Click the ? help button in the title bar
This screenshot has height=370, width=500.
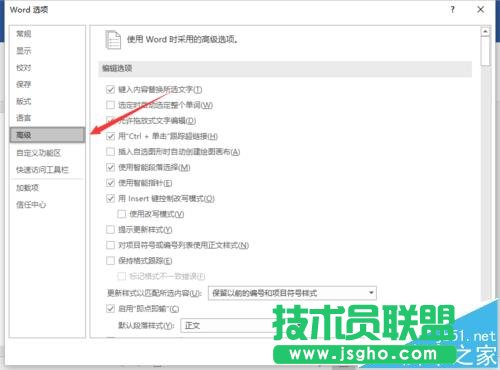(452, 10)
